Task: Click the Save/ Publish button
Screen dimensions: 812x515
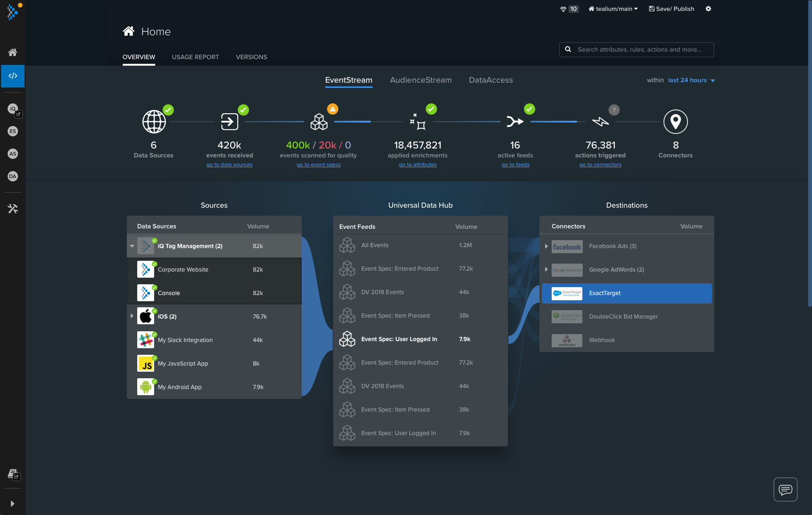Action: (671, 9)
